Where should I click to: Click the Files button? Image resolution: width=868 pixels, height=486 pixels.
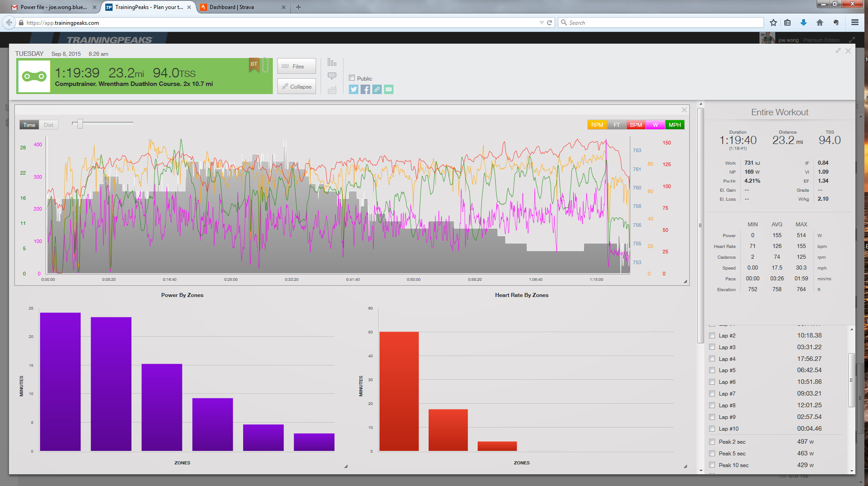point(296,66)
